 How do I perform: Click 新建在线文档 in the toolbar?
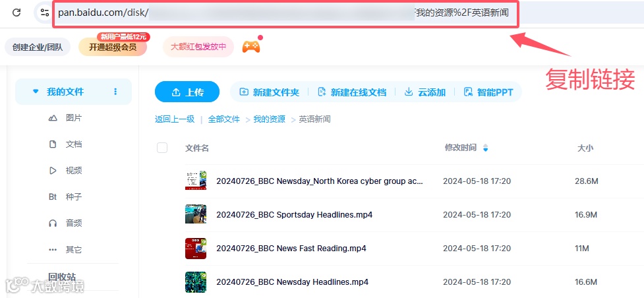click(x=352, y=92)
